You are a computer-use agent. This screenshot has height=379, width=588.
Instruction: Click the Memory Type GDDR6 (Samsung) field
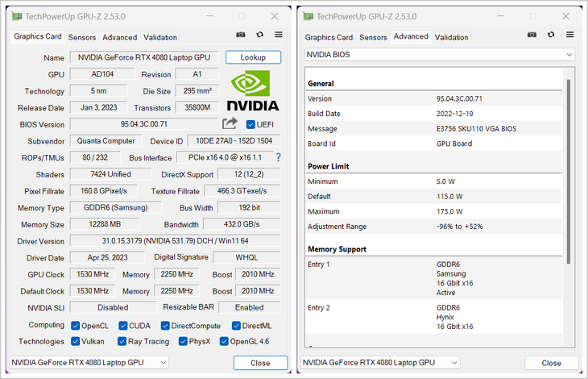(x=115, y=207)
